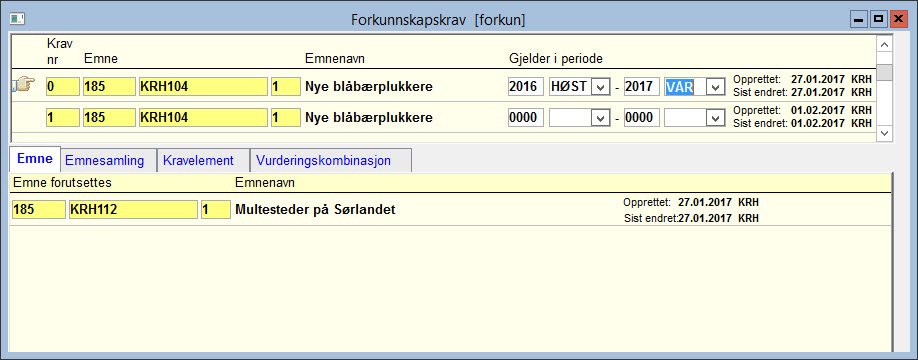The height and width of the screenshot is (360, 918).
Task: Click the Krav nr field showing 0
Action: coord(63,87)
